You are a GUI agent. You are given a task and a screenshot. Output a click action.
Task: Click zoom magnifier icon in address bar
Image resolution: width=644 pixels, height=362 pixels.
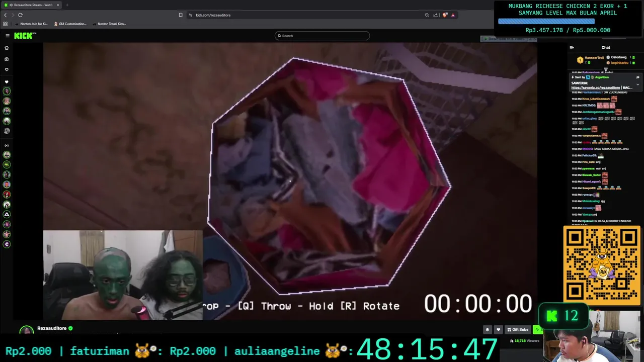pos(427,15)
